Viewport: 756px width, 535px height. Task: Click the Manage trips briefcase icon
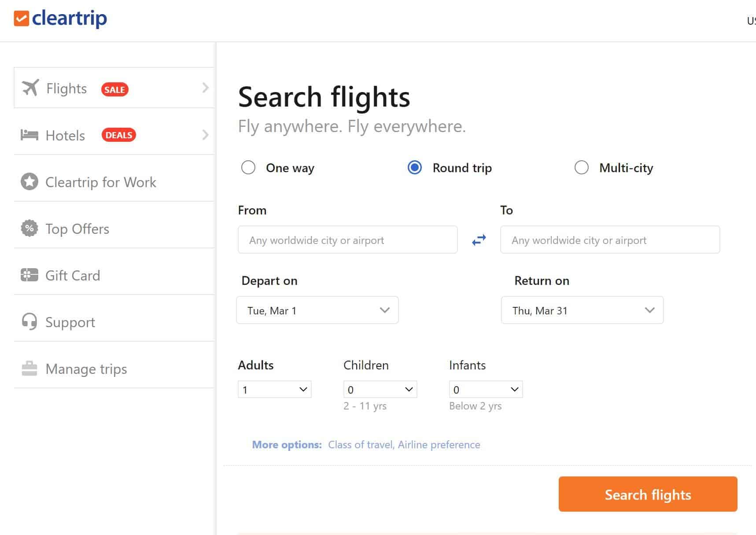30,369
